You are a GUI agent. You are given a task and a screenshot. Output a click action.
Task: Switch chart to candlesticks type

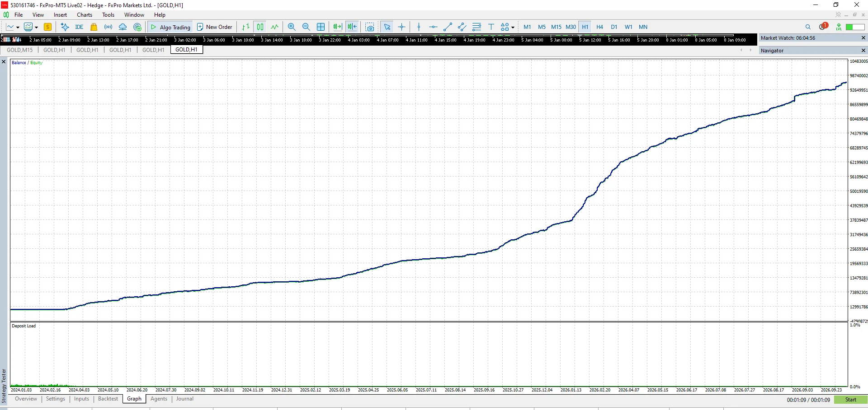click(x=260, y=27)
